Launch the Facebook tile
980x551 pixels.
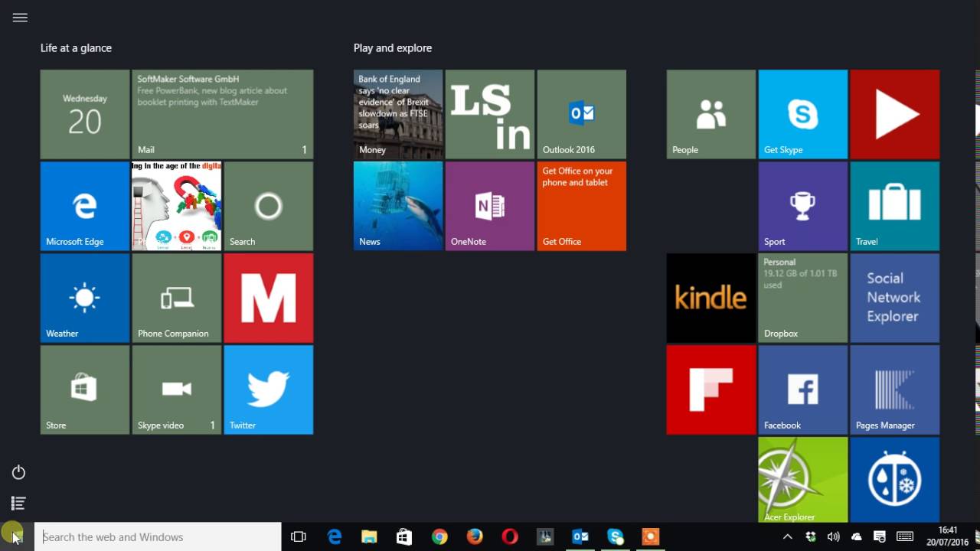(x=803, y=390)
